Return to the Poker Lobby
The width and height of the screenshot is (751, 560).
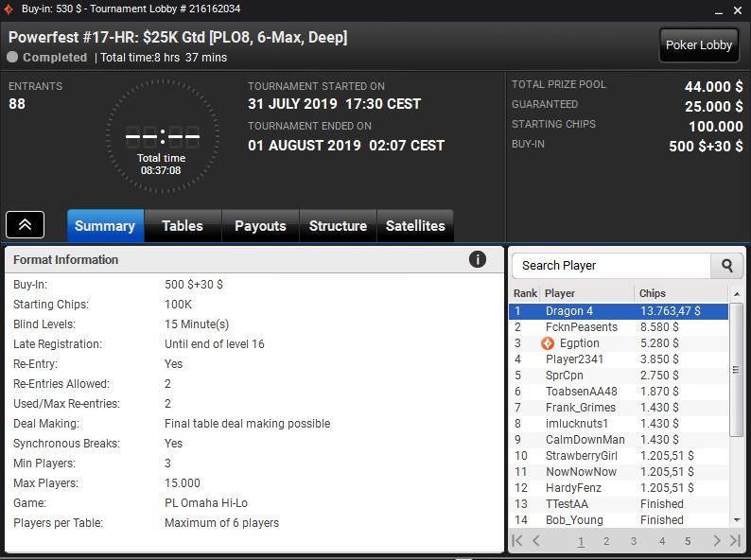[x=699, y=45]
